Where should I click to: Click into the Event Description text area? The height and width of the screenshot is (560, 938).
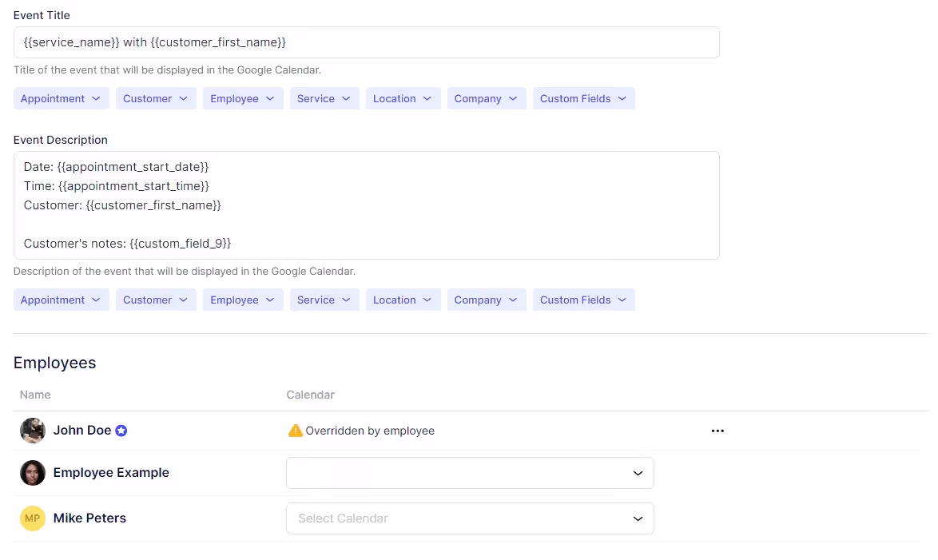(x=366, y=205)
